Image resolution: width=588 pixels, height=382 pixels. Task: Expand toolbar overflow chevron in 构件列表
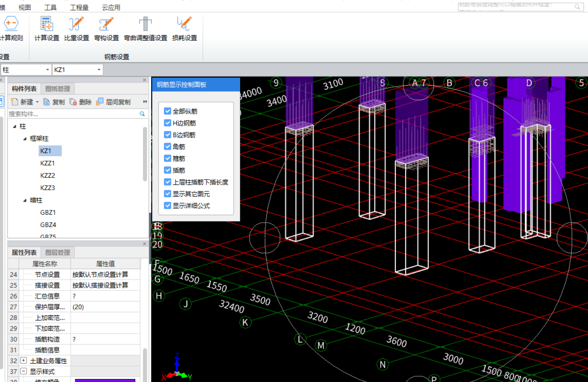[145, 101]
